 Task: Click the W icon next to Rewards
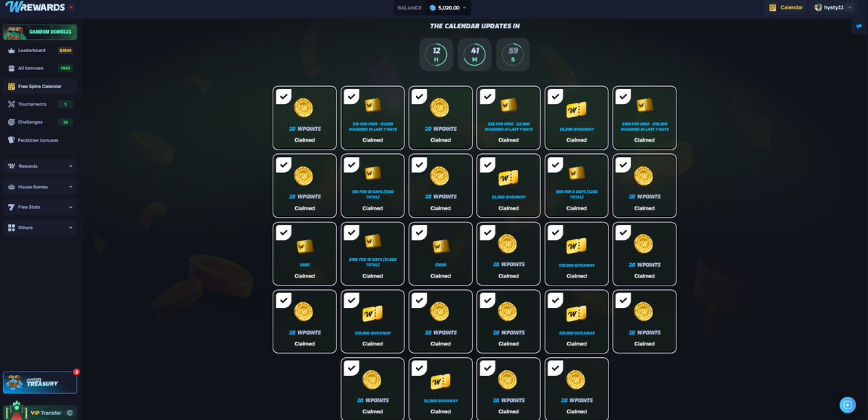pyautogui.click(x=12, y=166)
